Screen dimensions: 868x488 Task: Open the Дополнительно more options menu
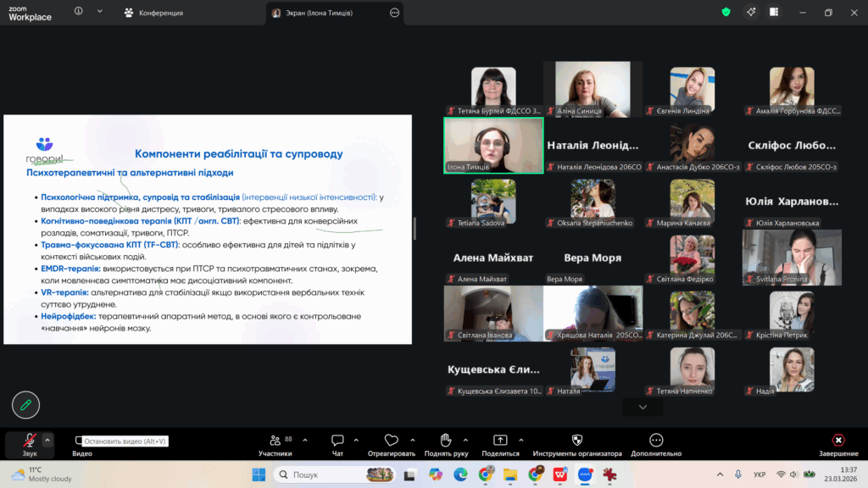(x=656, y=441)
